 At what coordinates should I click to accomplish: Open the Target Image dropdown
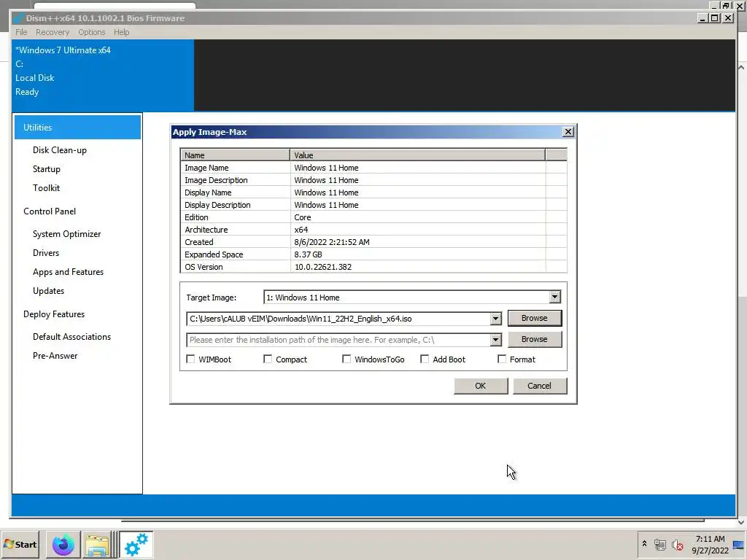[554, 297]
